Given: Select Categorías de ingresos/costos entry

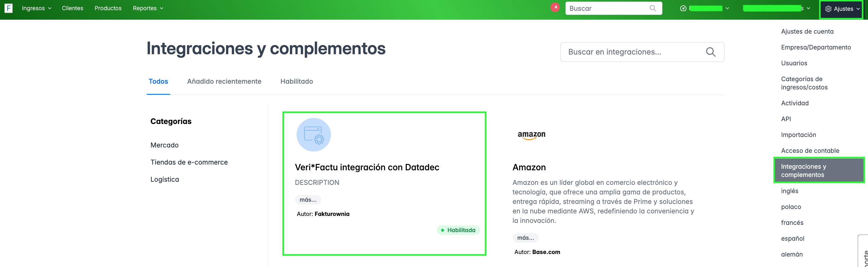Looking at the screenshot, I should [x=804, y=83].
